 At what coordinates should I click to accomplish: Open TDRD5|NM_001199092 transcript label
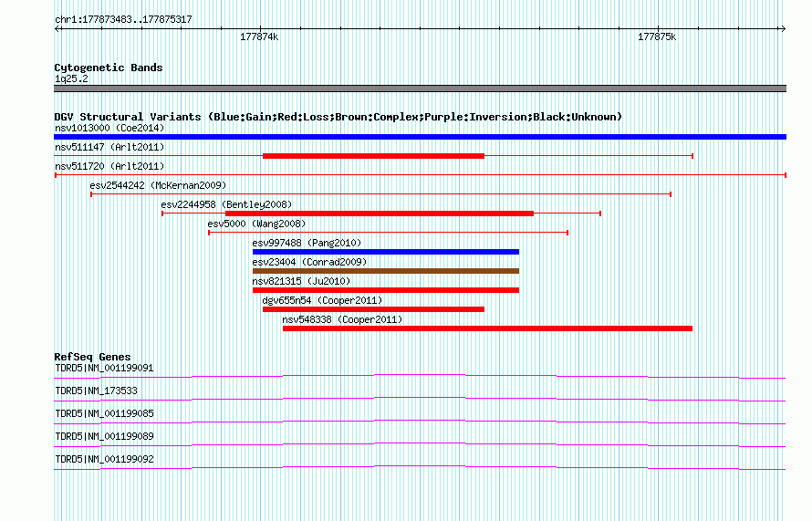click(104, 459)
